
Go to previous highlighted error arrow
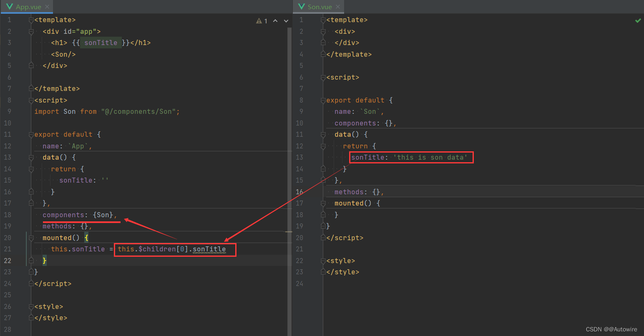275,21
